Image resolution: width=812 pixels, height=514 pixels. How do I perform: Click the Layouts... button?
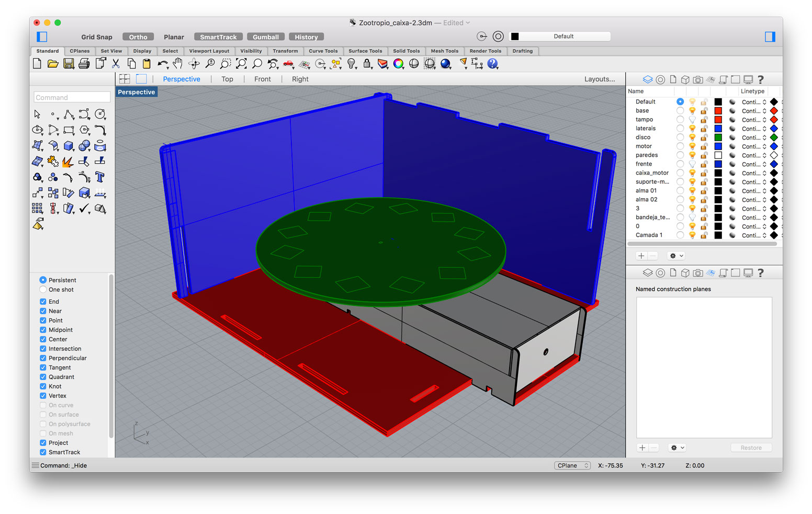[600, 79]
